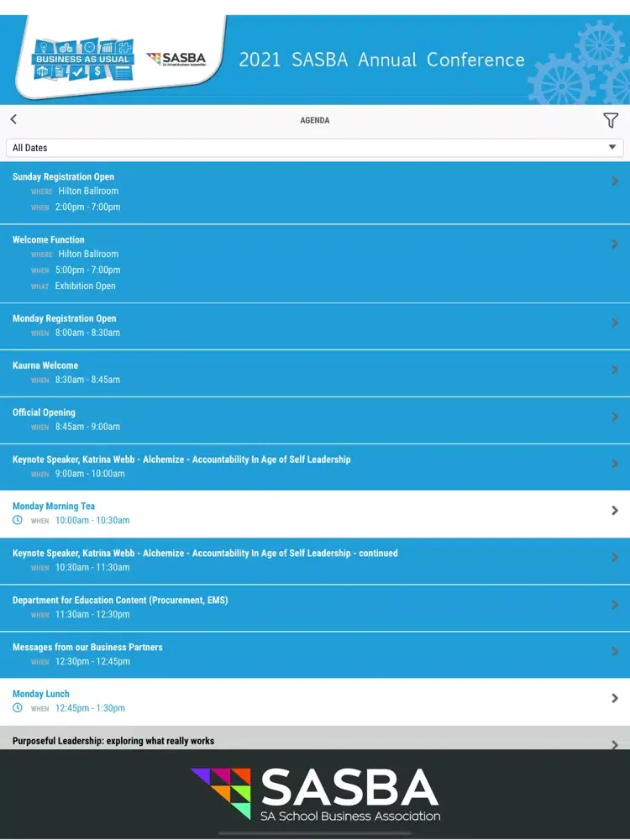Expand Monday Lunch chevron
This screenshot has height=840, width=630.
pos(615,698)
